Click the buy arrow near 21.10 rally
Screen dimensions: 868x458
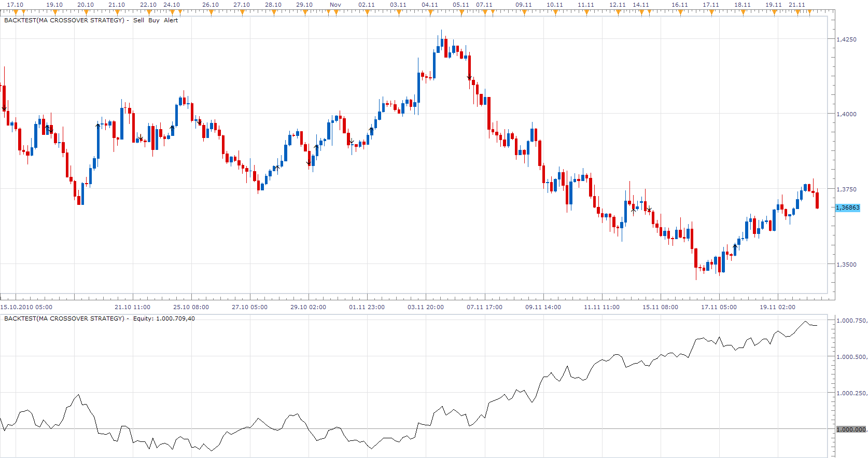point(98,126)
